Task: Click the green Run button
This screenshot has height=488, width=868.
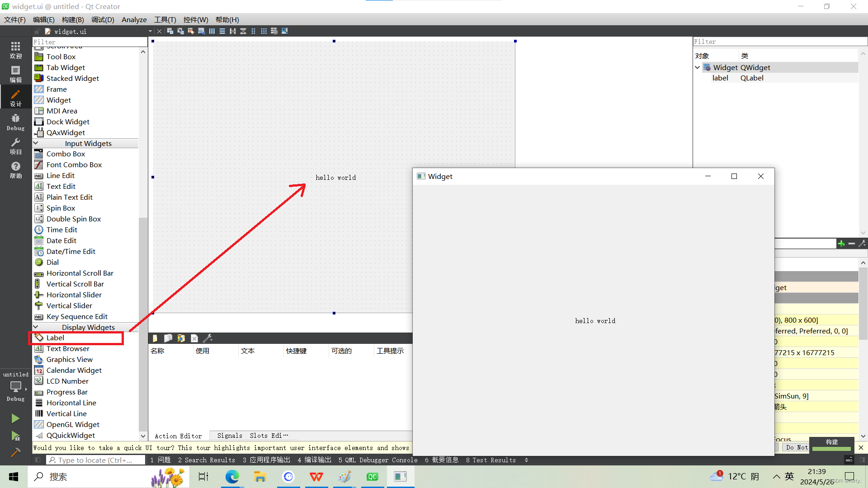Action: 15,418
